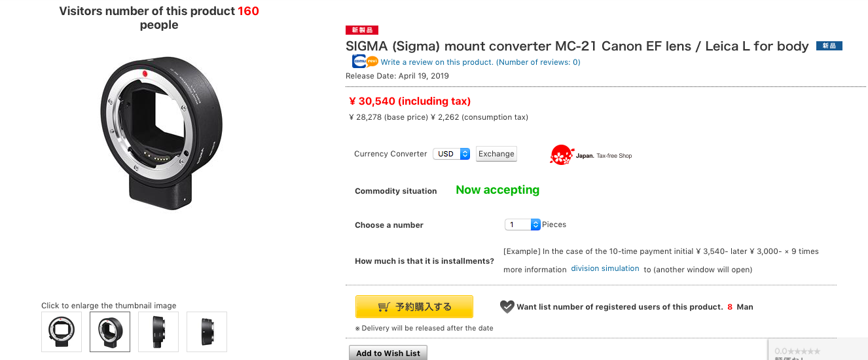Open the piece quantity dropdown
Image resolution: width=868 pixels, height=360 pixels.
(522, 225)
